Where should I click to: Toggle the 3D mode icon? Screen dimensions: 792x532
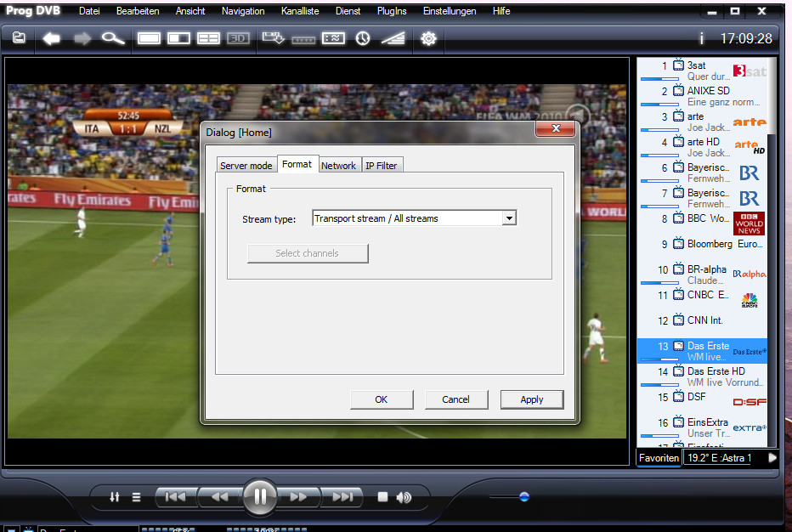click(x=239, y=38)
